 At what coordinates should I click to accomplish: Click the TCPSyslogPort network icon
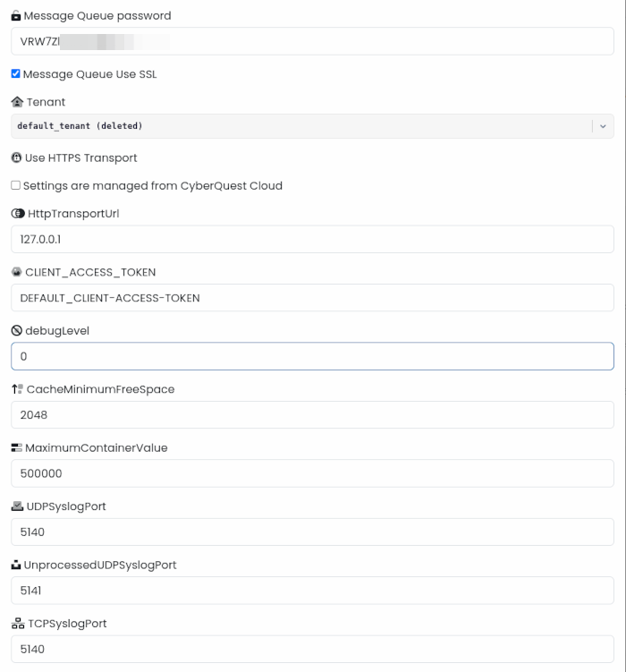[18, 624]
